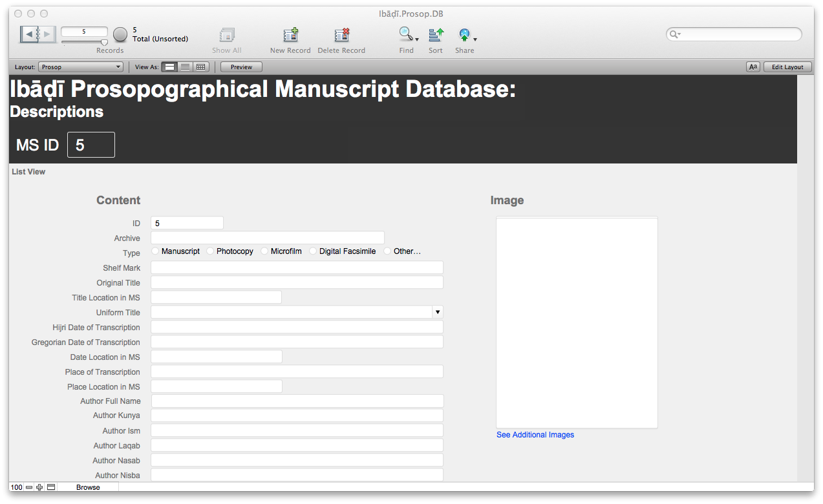Open the Layout dropdown showing Prosop

[x=81, y=67]
